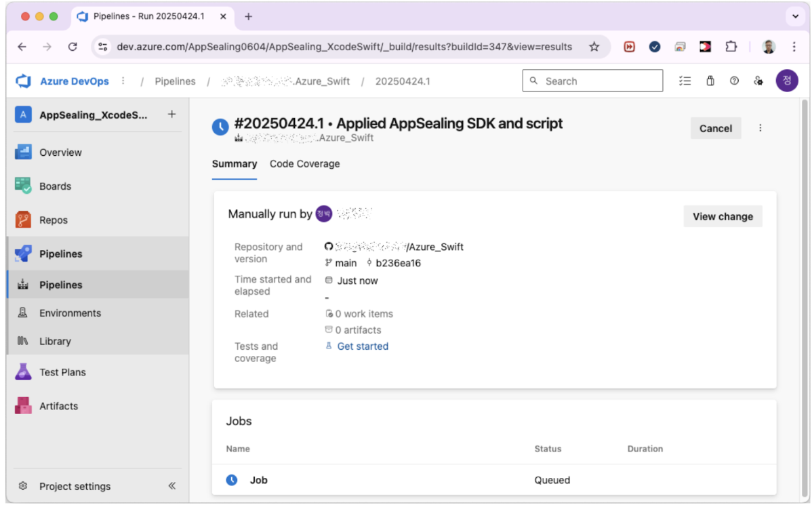Click the Marketplace shopping bag icon
The height and width of the screenshot is (507, 812).
pos(710,81)
